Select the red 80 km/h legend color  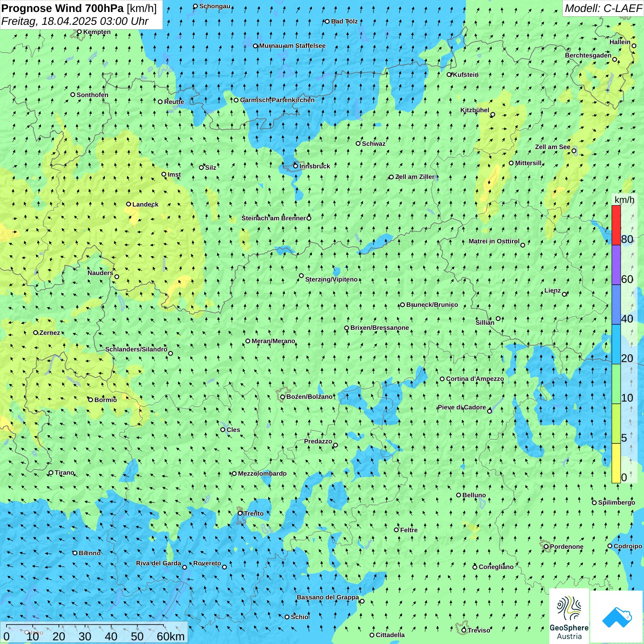(x=616, y=225)
